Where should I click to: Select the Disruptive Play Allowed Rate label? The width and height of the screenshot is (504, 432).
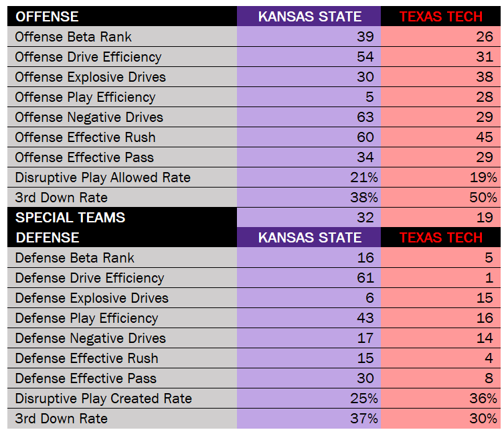pos(102,177)
